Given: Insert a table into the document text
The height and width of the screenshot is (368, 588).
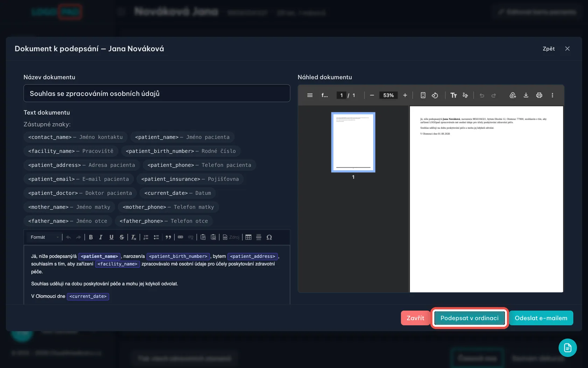Looking at the screenshot, I should pos(248,237).
